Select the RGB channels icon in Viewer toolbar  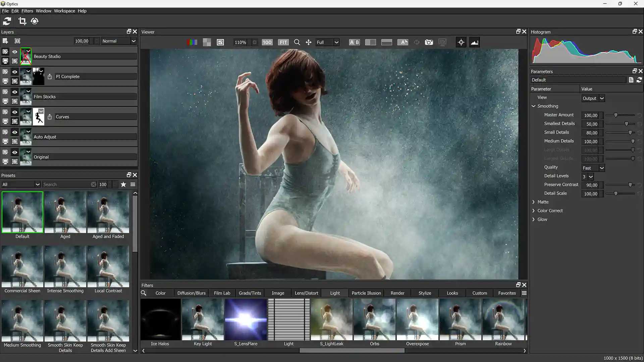(192, 42)
